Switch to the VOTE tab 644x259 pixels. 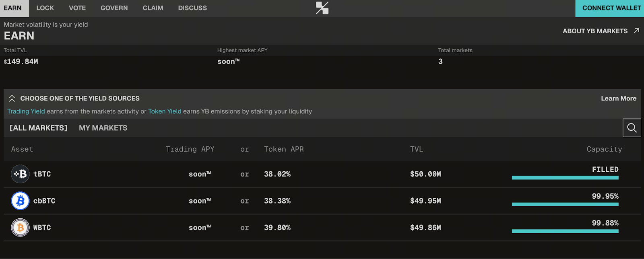pos(77,8)
